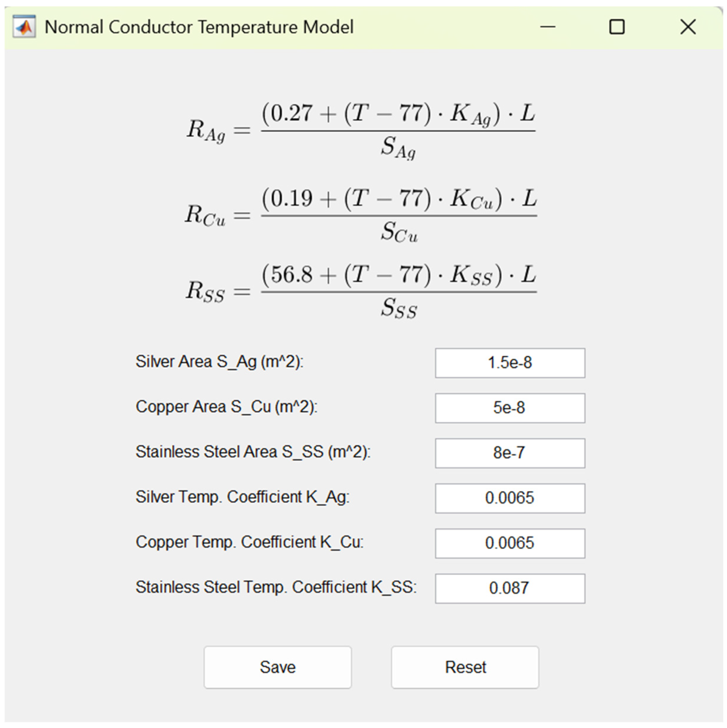The height and width of the screenshot is (728, 727).
Task: Click the MATLAB logo icon in title bar
Action: tap(24, 27)
